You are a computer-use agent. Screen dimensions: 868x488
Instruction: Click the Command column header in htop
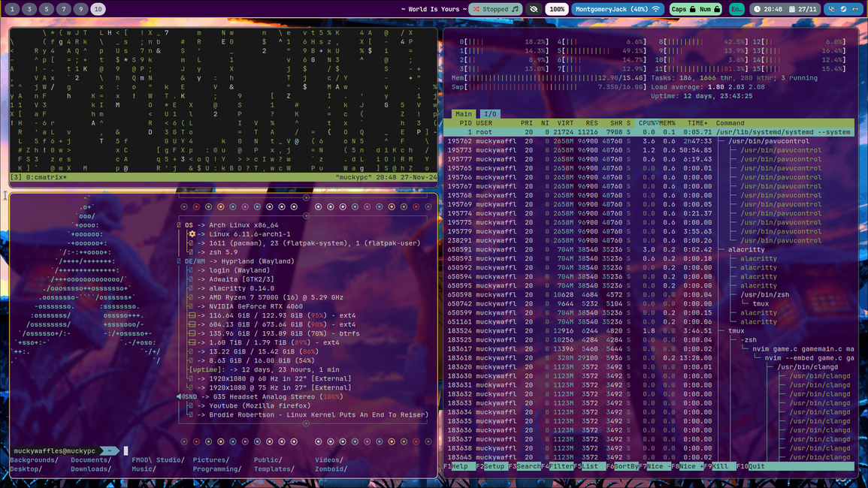730,123
